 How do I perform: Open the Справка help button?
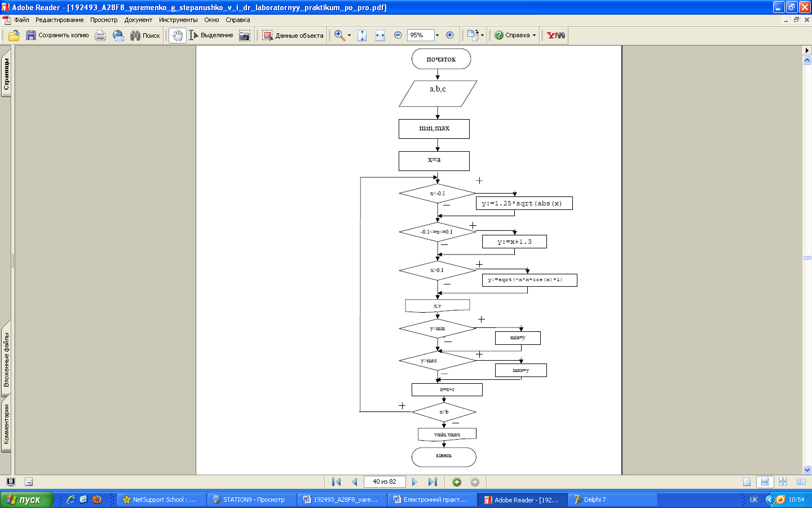click(512, 35)
